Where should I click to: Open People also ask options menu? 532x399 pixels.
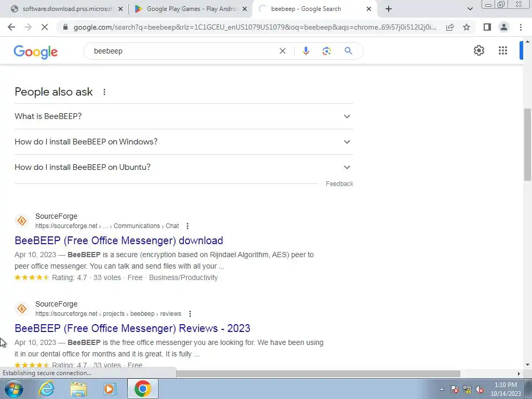coord(104,92)
